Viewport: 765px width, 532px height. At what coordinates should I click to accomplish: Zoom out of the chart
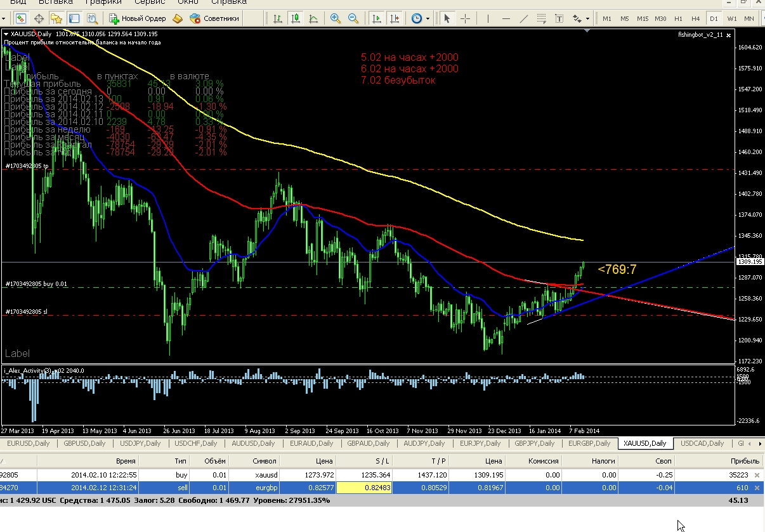[353, 18]
